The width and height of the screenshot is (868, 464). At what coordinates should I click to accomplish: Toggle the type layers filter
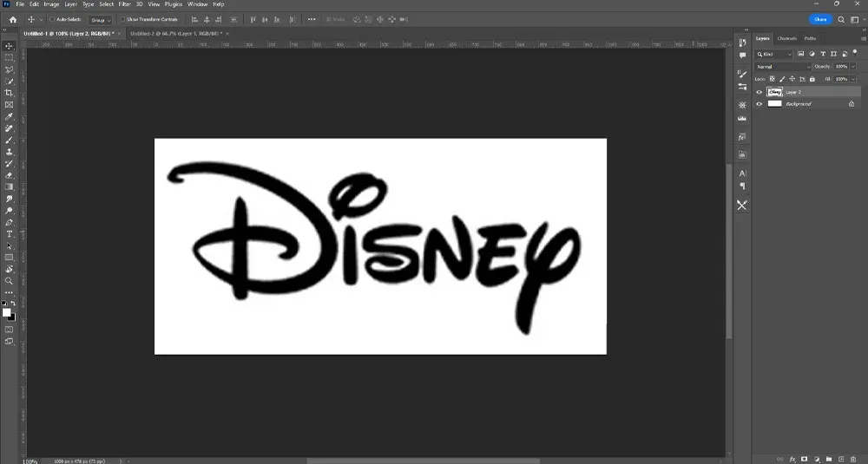[823, 54]
